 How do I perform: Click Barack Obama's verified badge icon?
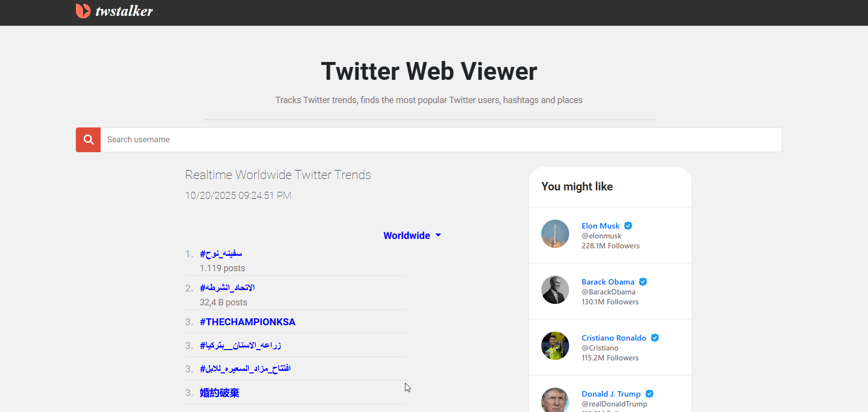pos(643,282)
